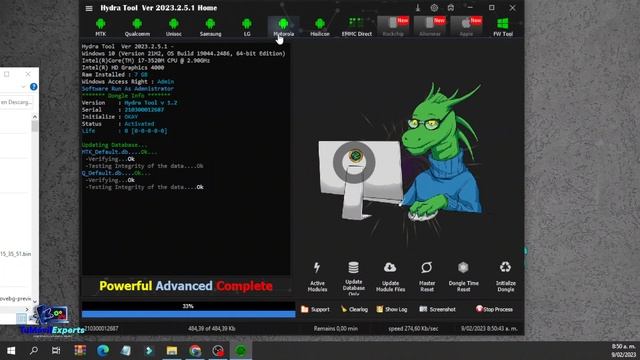Click the Show Log button

tap(392, 309)
